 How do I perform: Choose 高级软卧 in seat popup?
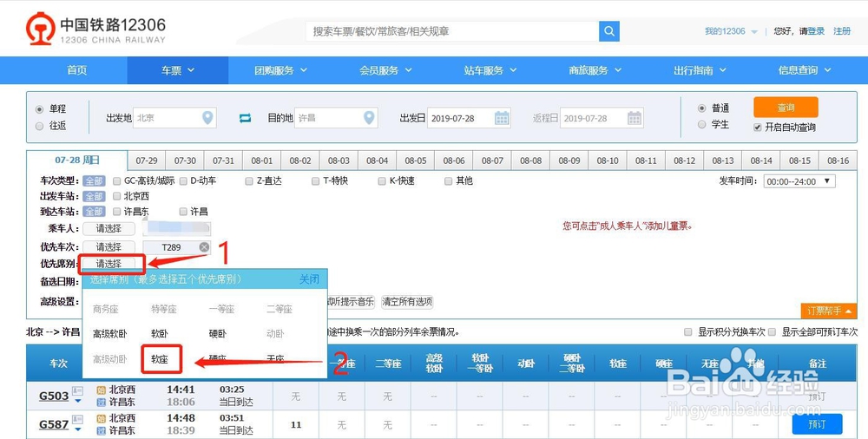(110, 334)
